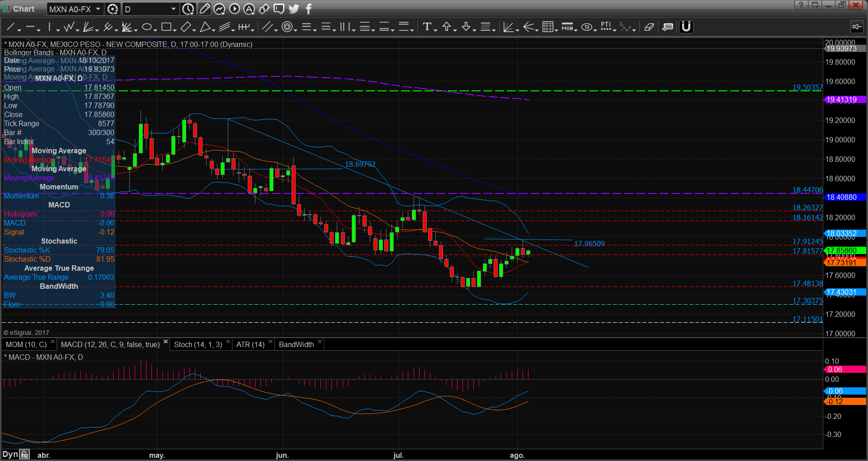Expand the text tool options arrow

click(435, 30)
